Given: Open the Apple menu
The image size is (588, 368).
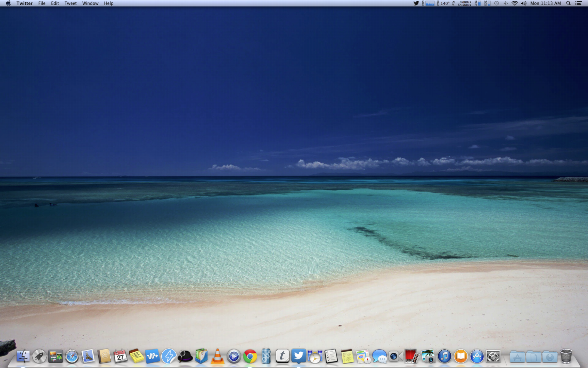Looking at the screenshot, I should [8, 3].
